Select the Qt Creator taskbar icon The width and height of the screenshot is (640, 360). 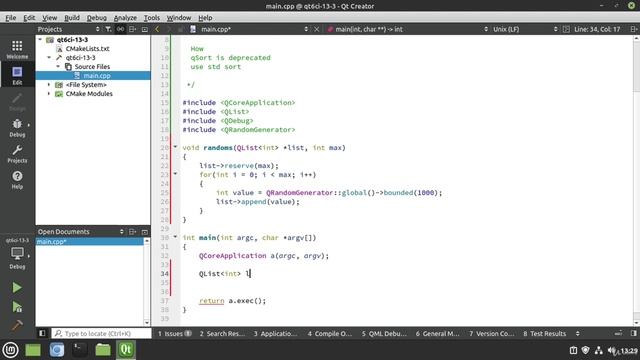point(126,350)
